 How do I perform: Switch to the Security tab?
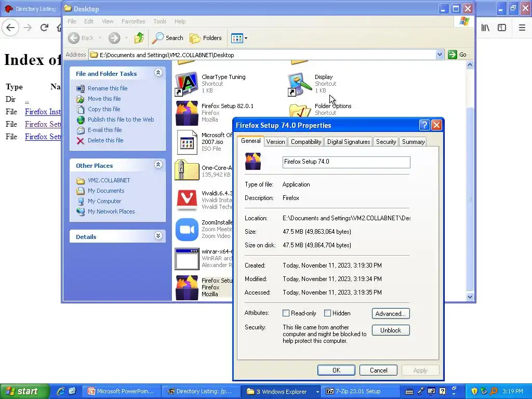click(x=386, y=142)
